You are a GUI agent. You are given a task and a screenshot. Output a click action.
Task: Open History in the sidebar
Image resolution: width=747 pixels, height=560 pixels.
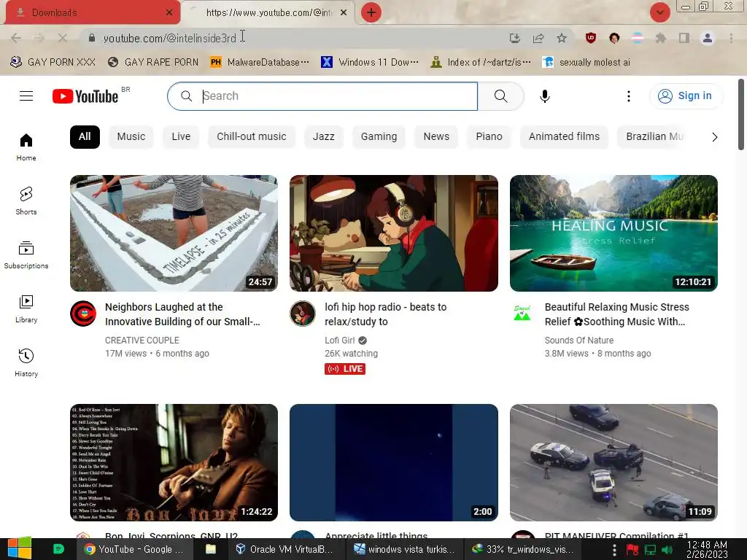[26, 362]
